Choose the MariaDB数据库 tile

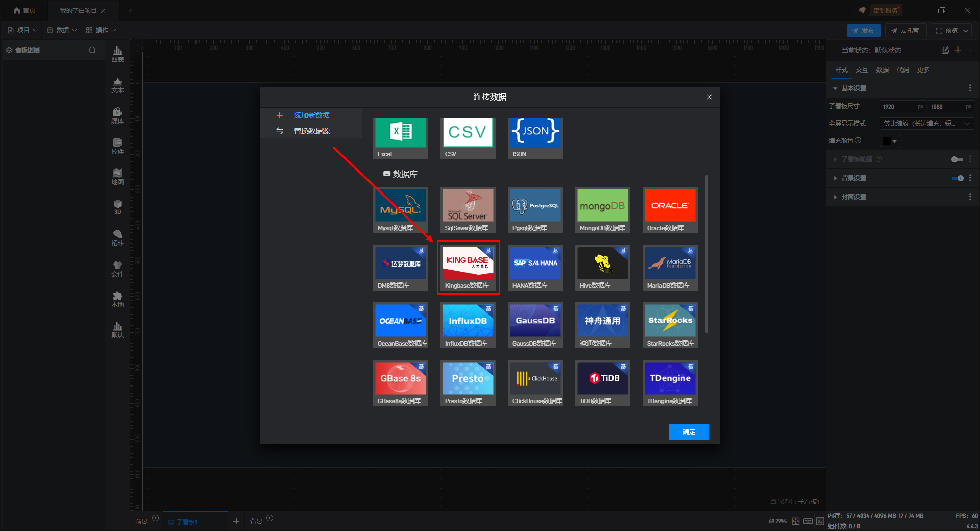click(670, 268)
